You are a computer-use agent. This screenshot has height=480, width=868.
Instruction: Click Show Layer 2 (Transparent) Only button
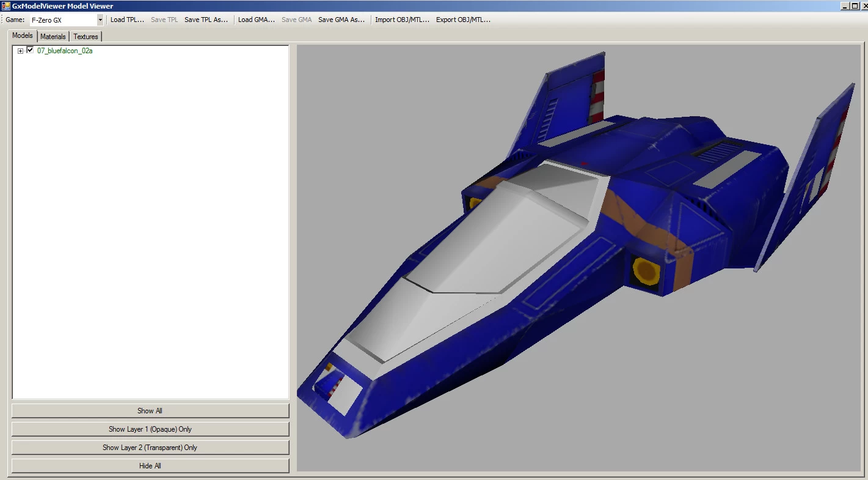click(150, 448)
